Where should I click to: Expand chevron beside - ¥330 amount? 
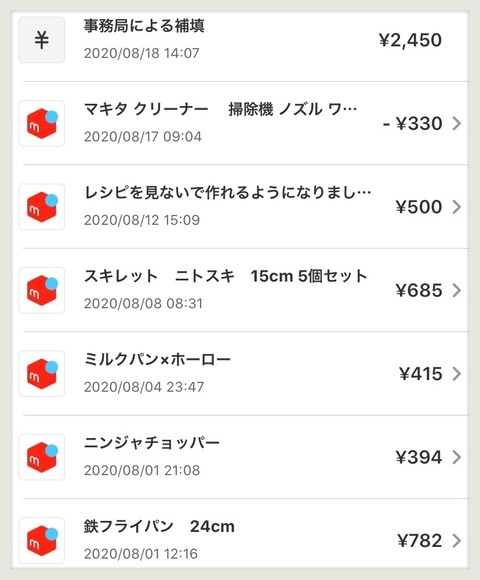[457, 124]
